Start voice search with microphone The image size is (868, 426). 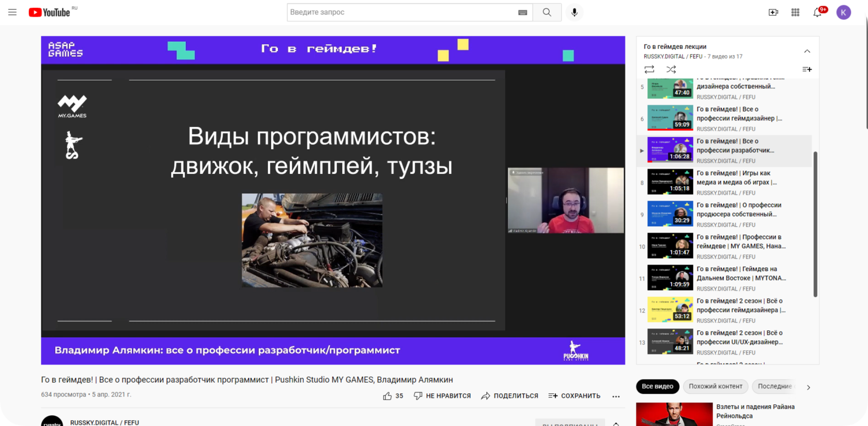click(575, 12)
